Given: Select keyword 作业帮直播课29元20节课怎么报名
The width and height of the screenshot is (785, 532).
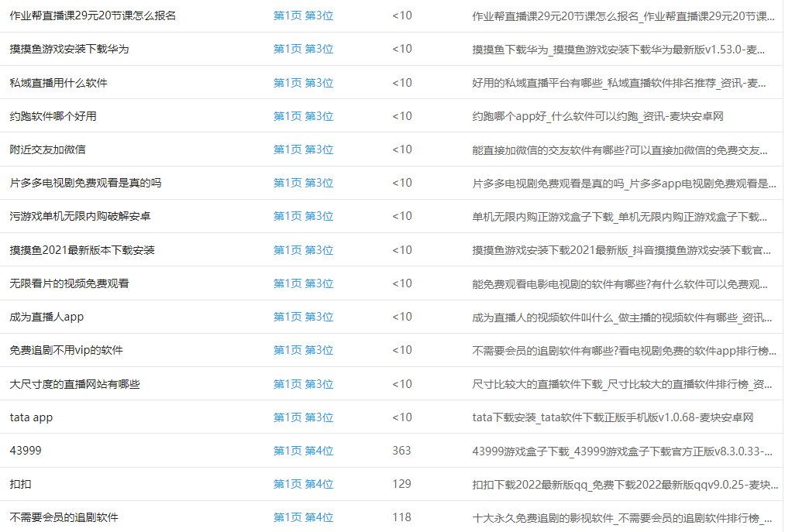Looking at the screenshot, I should pyautogui.click(x=93, y=15).
